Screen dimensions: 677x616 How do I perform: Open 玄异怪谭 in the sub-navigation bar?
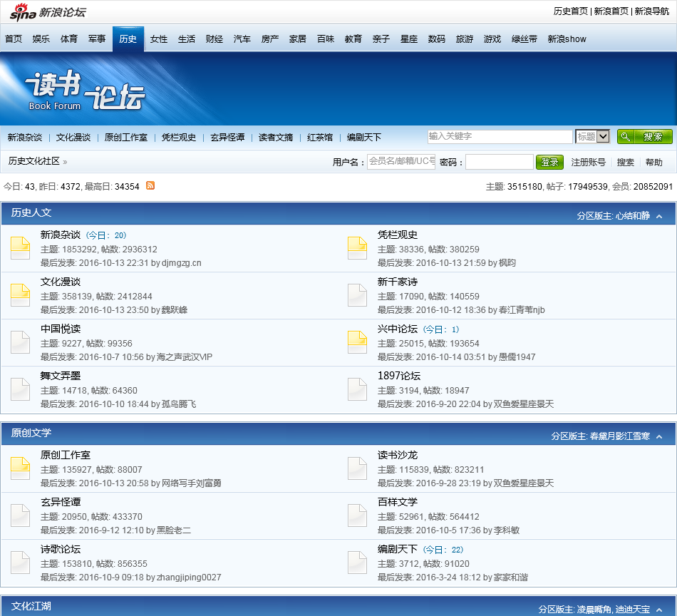tap(227, 138)
